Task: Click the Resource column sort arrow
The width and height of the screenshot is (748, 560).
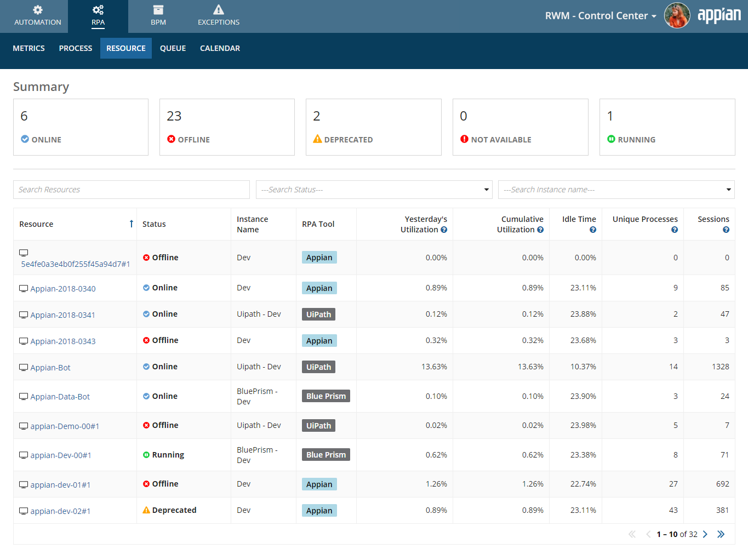Action: point(131,224)
